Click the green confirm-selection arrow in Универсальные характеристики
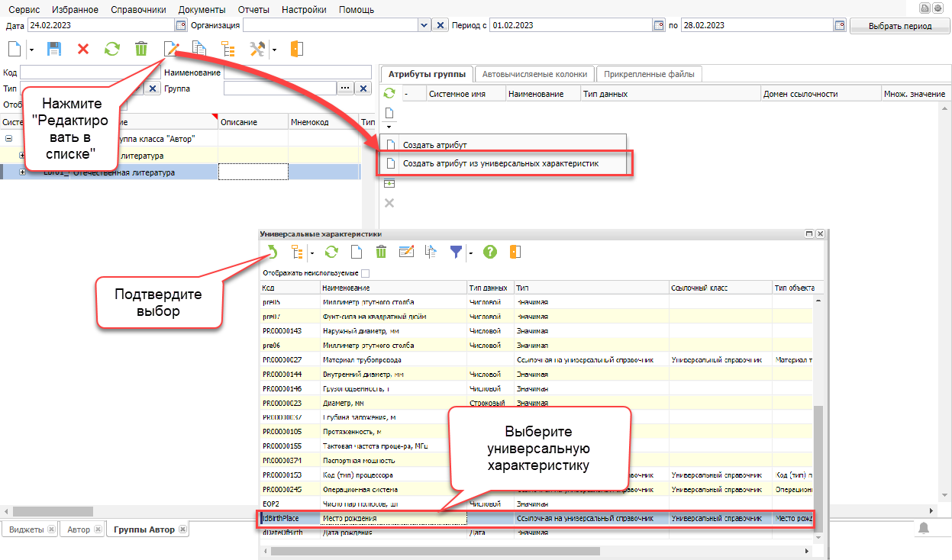952x560 pixels. tap(271, 252)
